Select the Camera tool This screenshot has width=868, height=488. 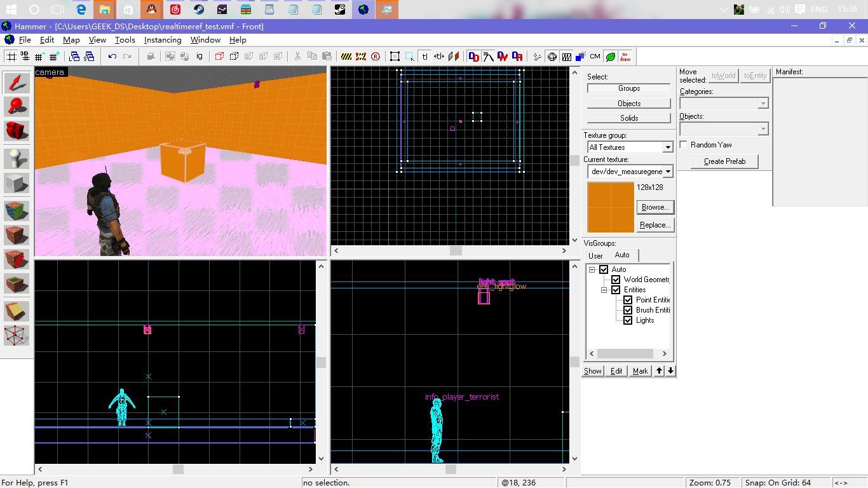click(17, 131)
